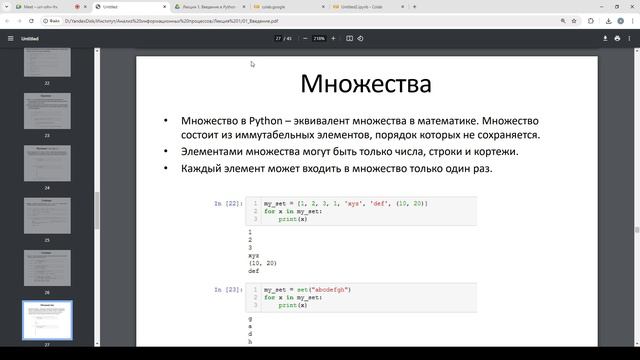The height and width of the screenshot is (360, 640).
Task: Click the bullet starting with Элементами множества
Action: (350, 151)
